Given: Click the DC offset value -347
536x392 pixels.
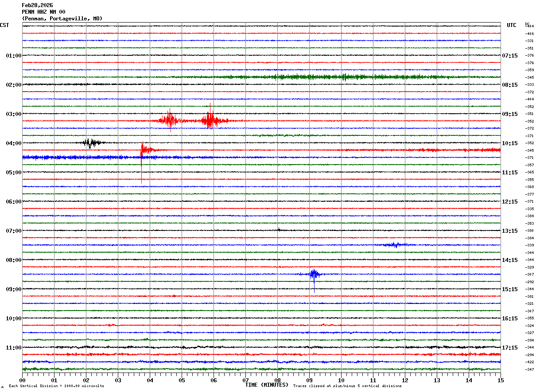Looking at the screenshot, I should coord(529,369).
